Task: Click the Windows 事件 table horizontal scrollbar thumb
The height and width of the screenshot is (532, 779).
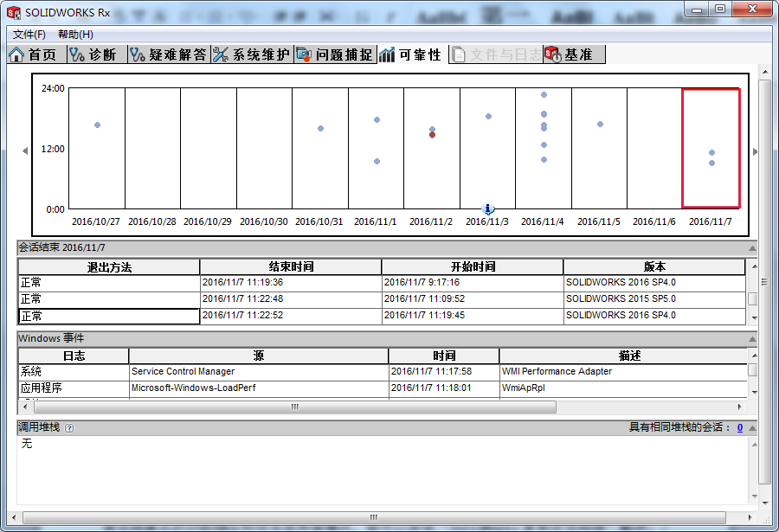Action: (x=295, y=407)
